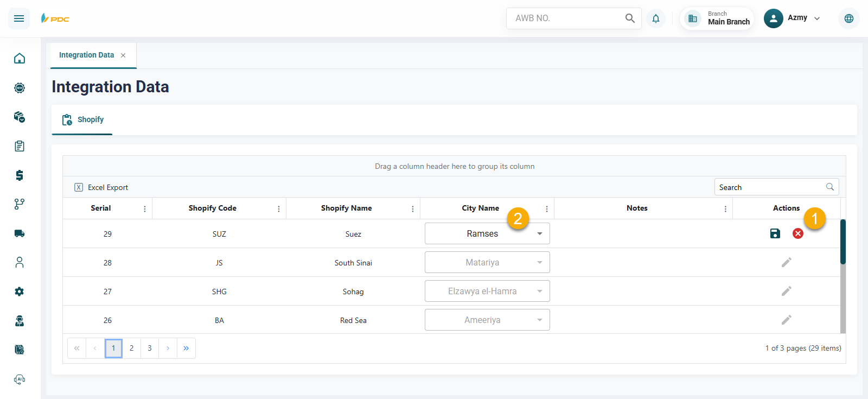Open the clipboard sidebar icon
The height and width of the screenshot is (399, 868).
[20, 146]
